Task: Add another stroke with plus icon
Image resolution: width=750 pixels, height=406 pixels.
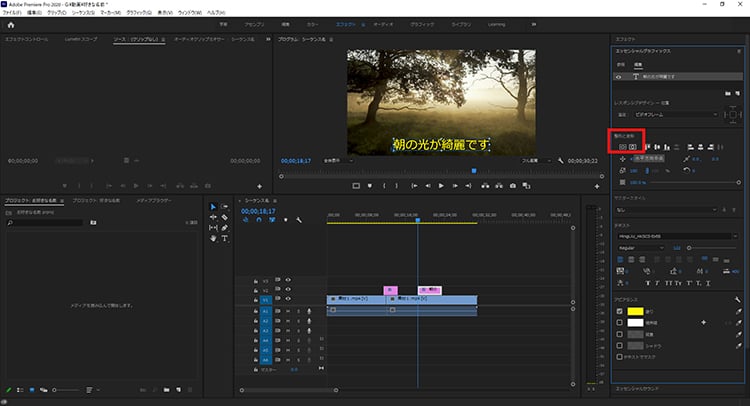Action: 704,322
